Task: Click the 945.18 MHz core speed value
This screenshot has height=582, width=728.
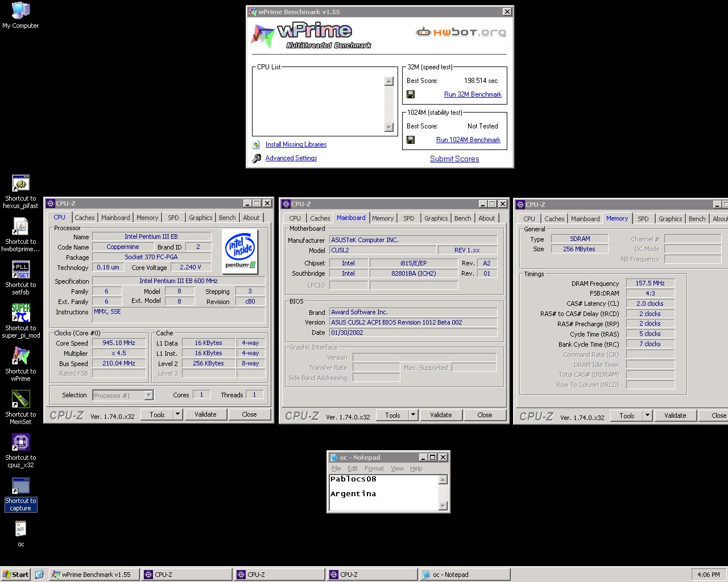Action: tap(119, 343)
